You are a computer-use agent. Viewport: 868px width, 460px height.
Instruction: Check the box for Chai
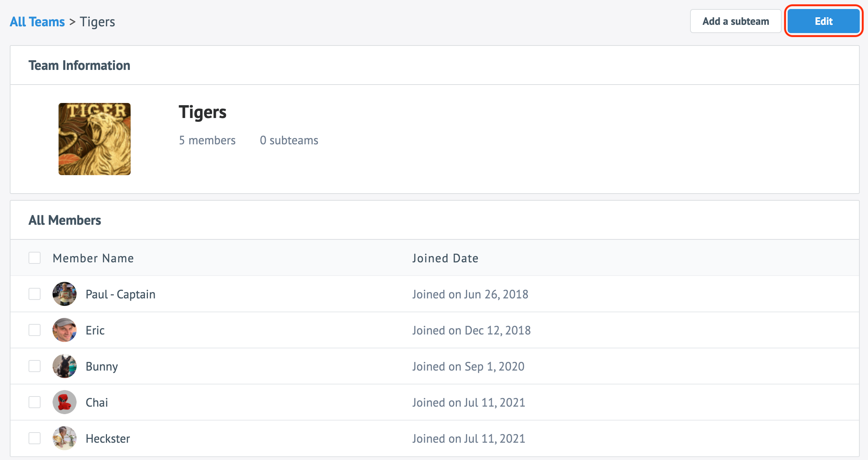tap(35, 402)
